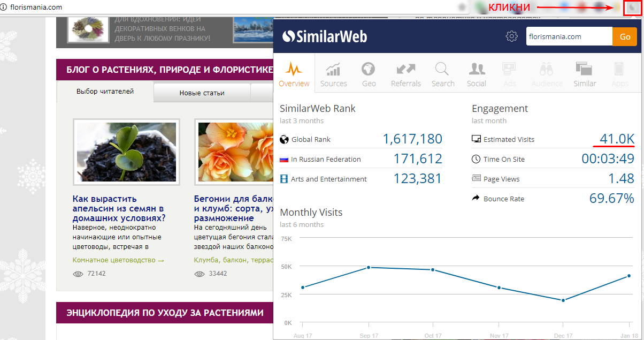Open the Apps tab
Image resolution: width=644 pixels, height=340 pixels.
point(620,74)
